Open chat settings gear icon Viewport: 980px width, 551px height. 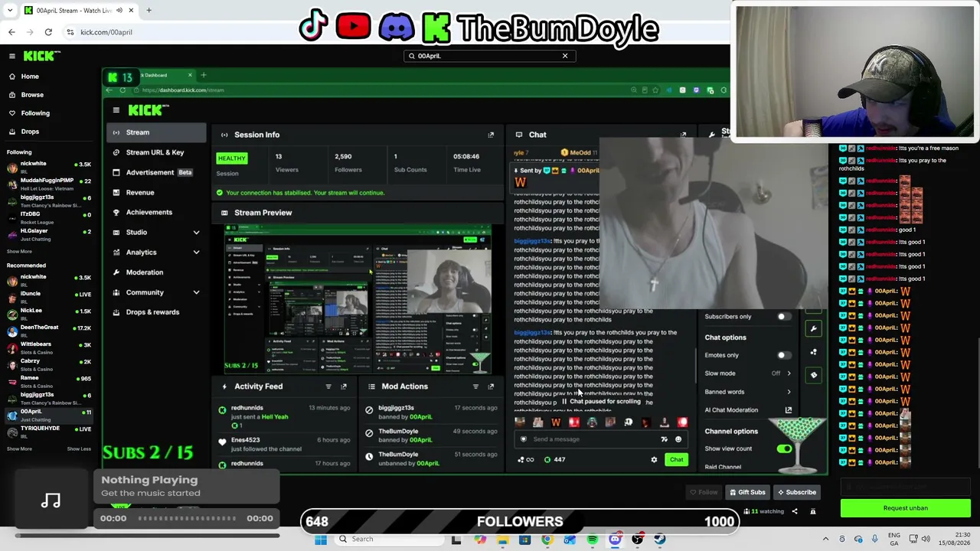[654, 460]
